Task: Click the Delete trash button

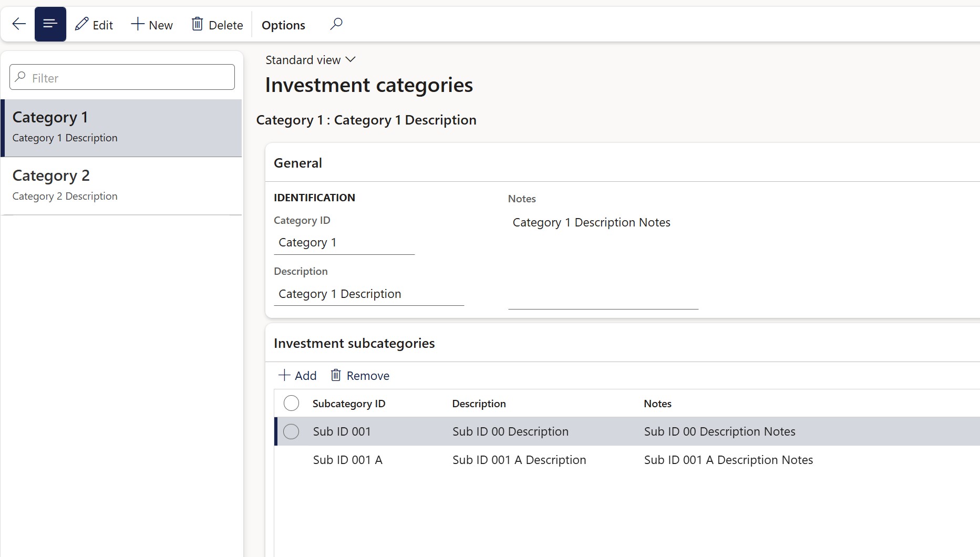Action: (x=217, y=25)
